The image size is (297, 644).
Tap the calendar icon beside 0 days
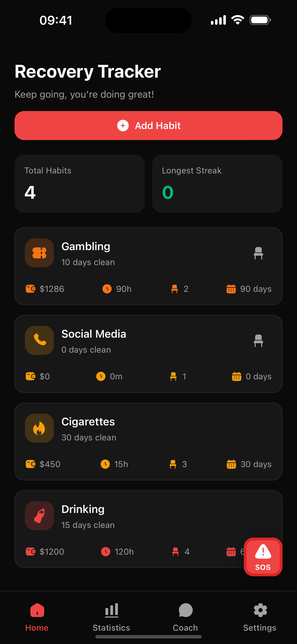[x=236, y=376]
